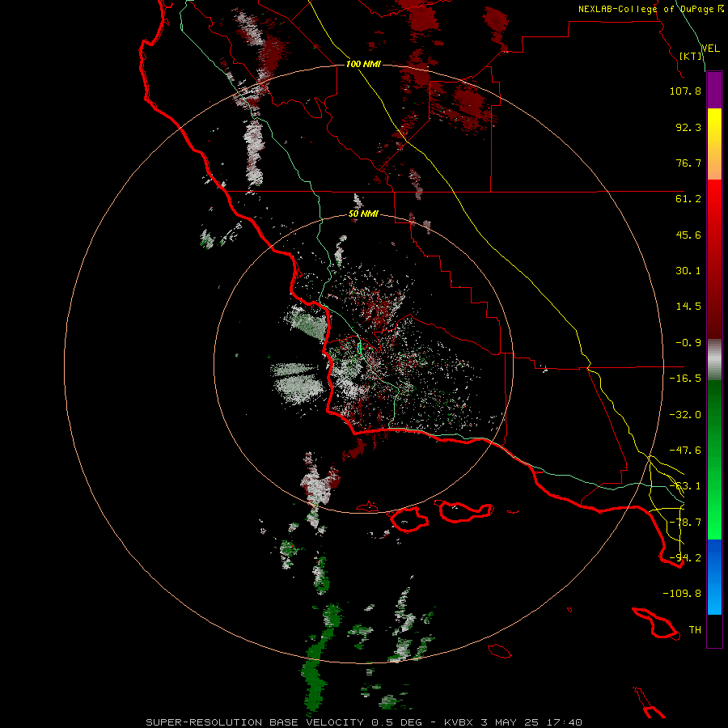Select the 30.1 velocity scale value
The height and width of the screenshot is (728, 728).
coord(688,271)
